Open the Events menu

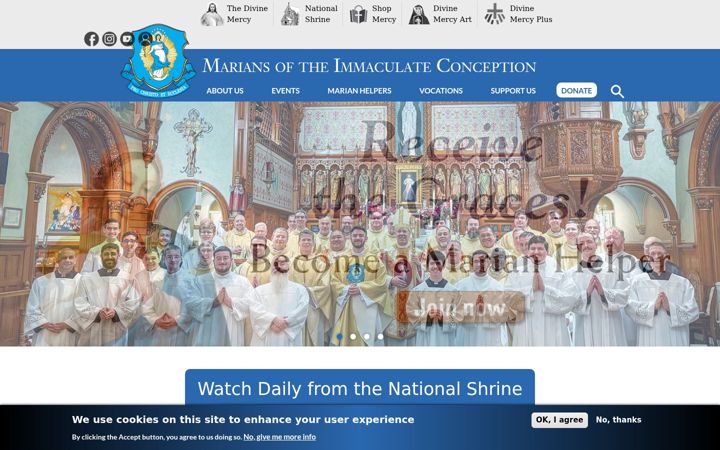(x=285, y=91)
